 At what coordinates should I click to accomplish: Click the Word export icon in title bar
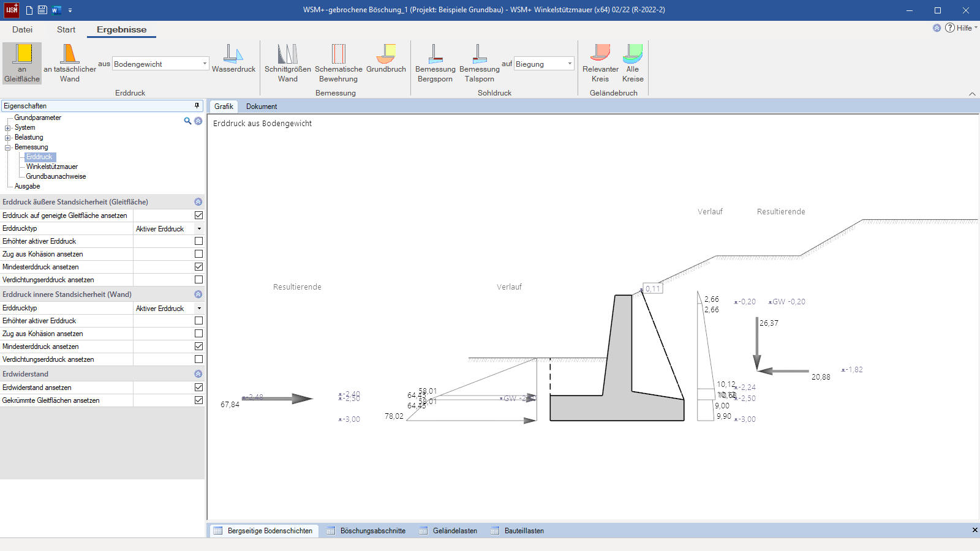[x=56, y=10]
